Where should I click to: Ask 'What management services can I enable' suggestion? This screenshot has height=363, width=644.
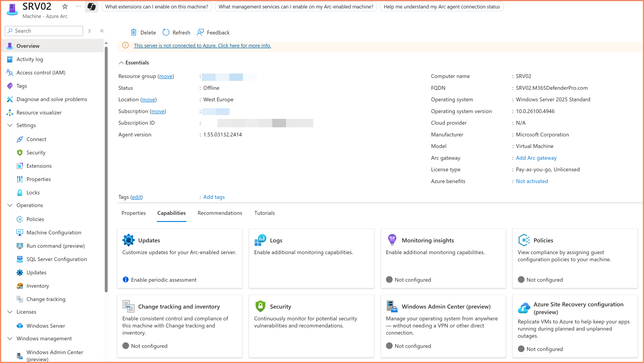click(296, 7)
